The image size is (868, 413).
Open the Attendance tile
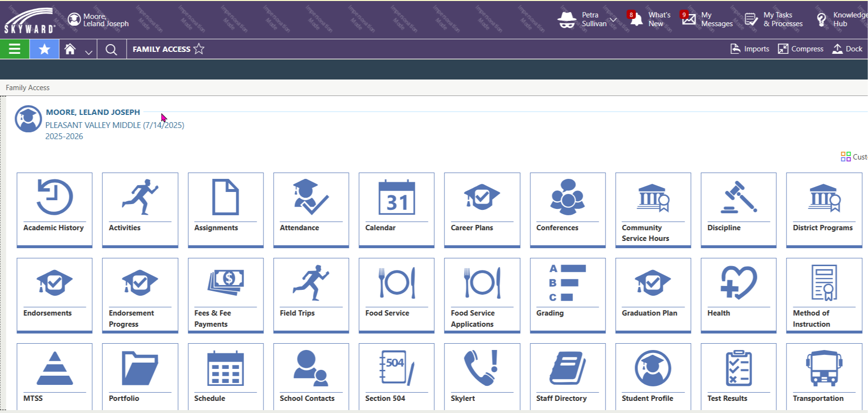tap(311, 210)
